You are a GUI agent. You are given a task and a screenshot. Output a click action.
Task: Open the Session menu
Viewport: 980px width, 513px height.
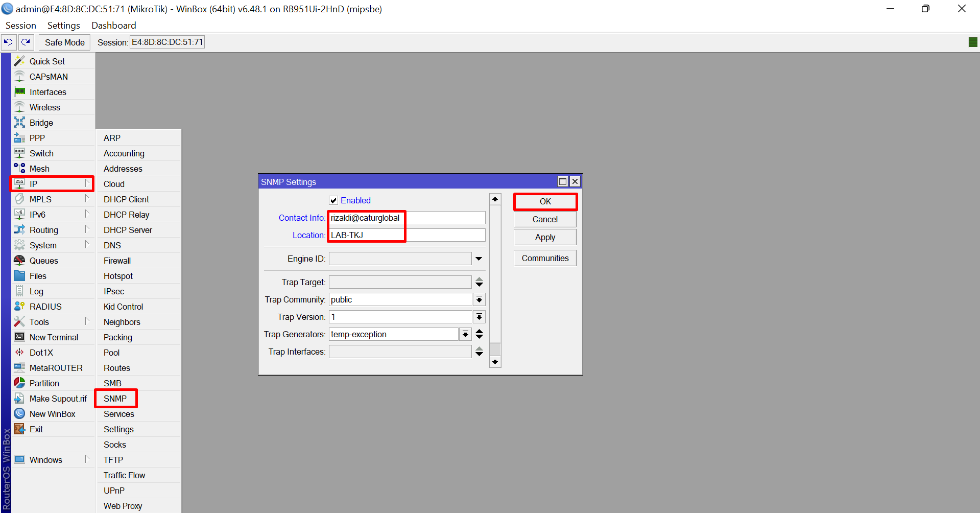coord(21,26)
